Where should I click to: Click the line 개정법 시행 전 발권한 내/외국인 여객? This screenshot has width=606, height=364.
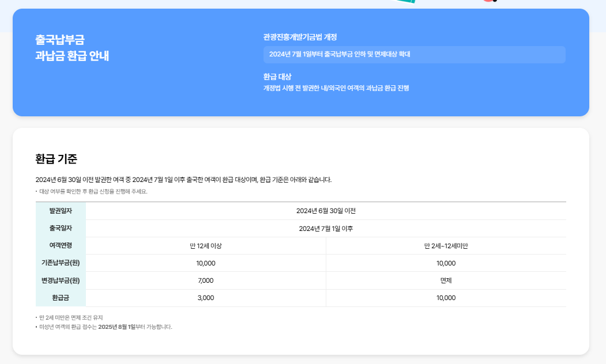pyautogui.click(x=336, y=88)
